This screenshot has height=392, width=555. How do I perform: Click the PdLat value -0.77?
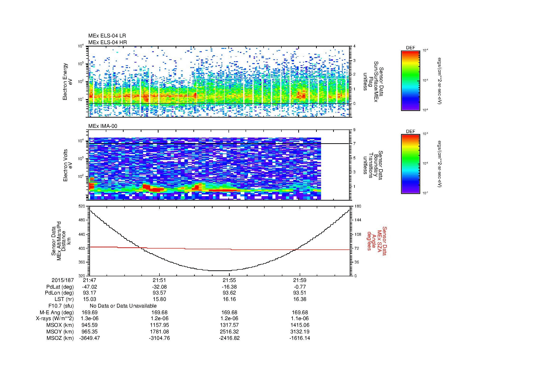300,287
